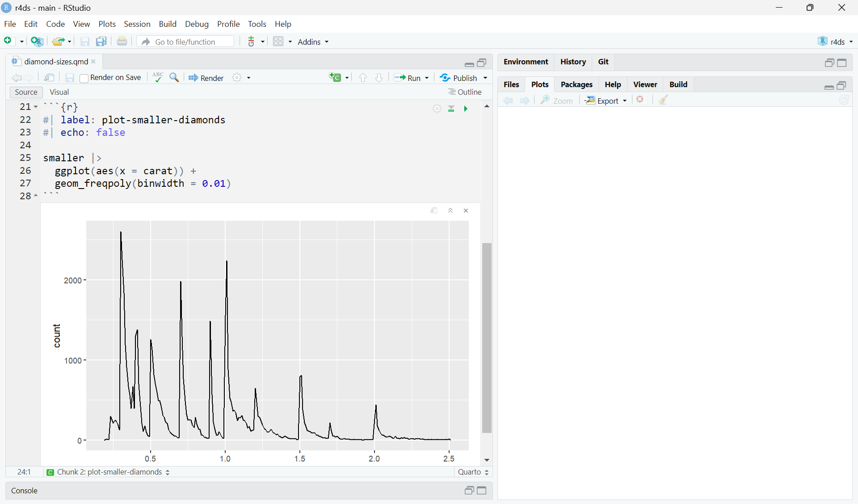The height and width of the screenshot is (504, 858).
Task: Click the spell check ABC icon
Action: tap(157, 77)
